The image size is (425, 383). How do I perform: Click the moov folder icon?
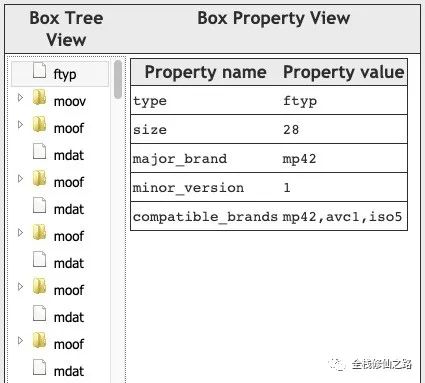[39, 98]
